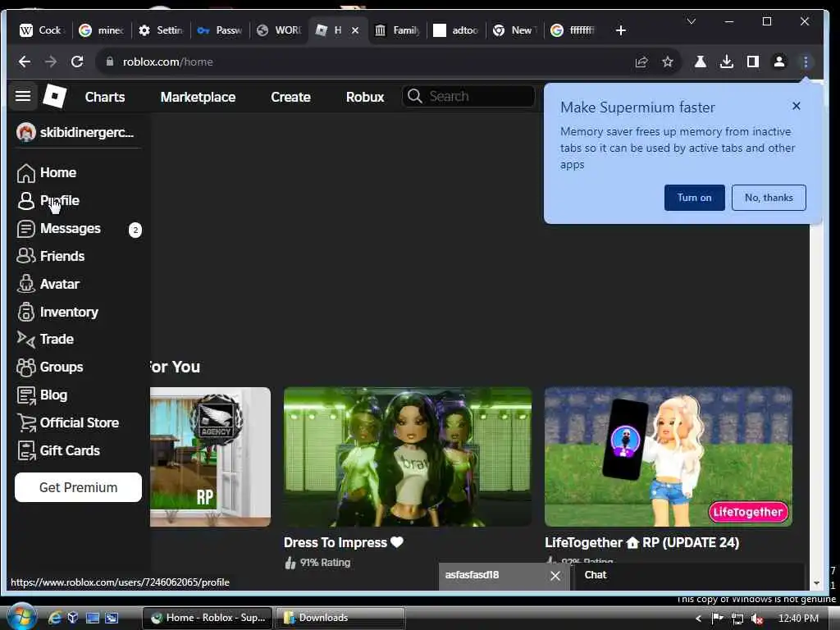This screenshot has width=840, height=630.
Task: Open the Downloads taskbar window
Action: click(340, 619)
